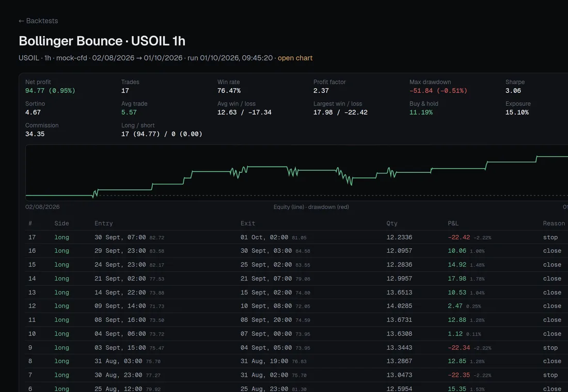Image resolution: width=568 pixels, height=392 pixels.
Task: Select trade 8 entry 31 Aug, 03:00
Action: [x=118, y=361]
